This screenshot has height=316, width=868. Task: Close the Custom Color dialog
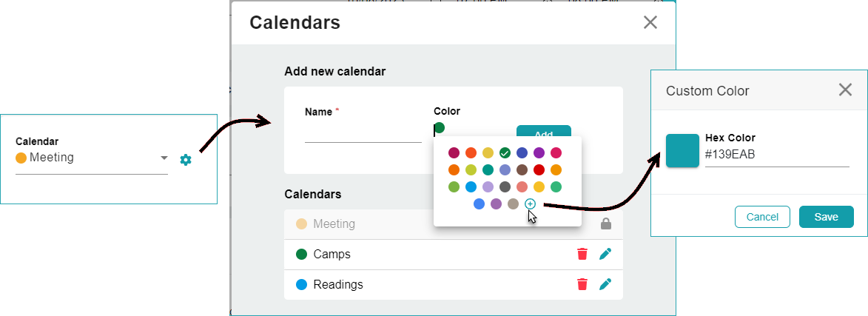[x=845, y=90]
